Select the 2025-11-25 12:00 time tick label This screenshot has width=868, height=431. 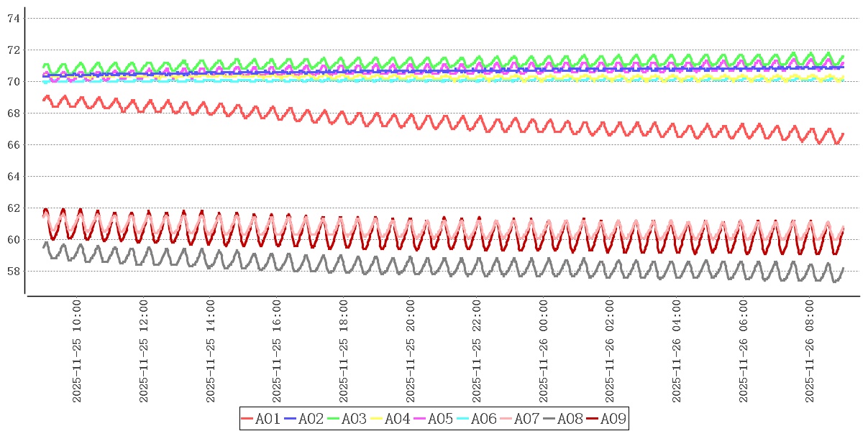pyautogui.click(x=143, y=352)
